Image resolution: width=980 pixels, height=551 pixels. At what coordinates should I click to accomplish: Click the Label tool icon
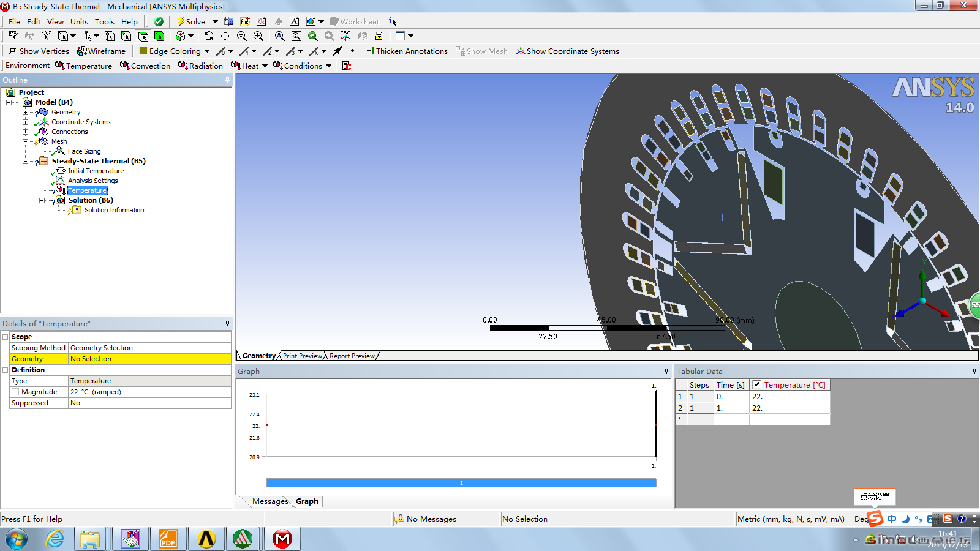coord(13,36)
